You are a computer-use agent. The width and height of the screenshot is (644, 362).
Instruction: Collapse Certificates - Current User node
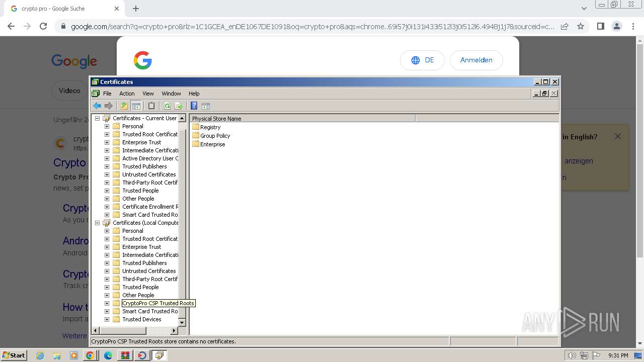[x=98, y=118]
